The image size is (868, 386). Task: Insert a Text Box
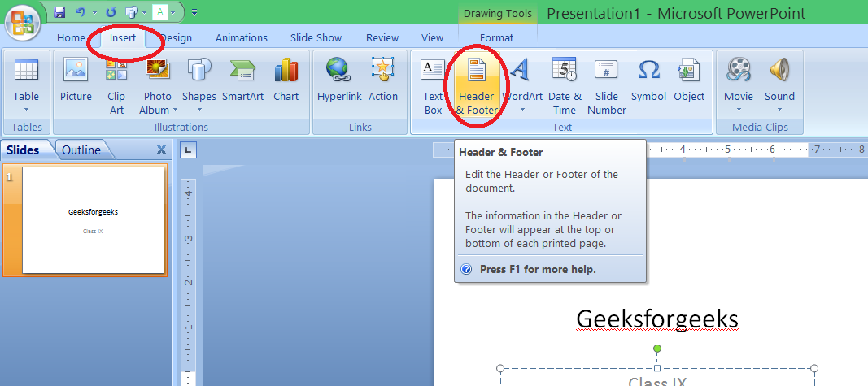pyautogui.click(x=433, y=85)
